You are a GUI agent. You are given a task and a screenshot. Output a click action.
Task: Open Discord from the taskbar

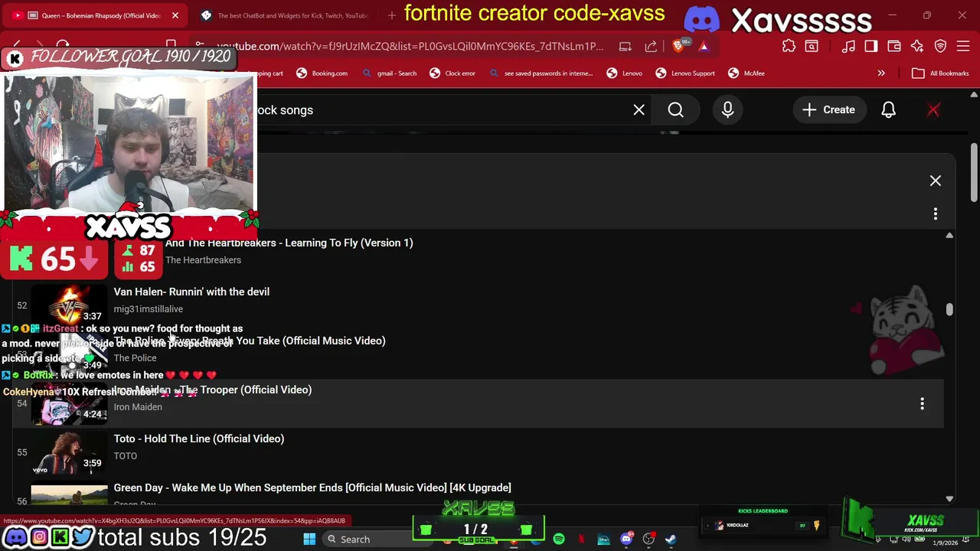(626, 540)
